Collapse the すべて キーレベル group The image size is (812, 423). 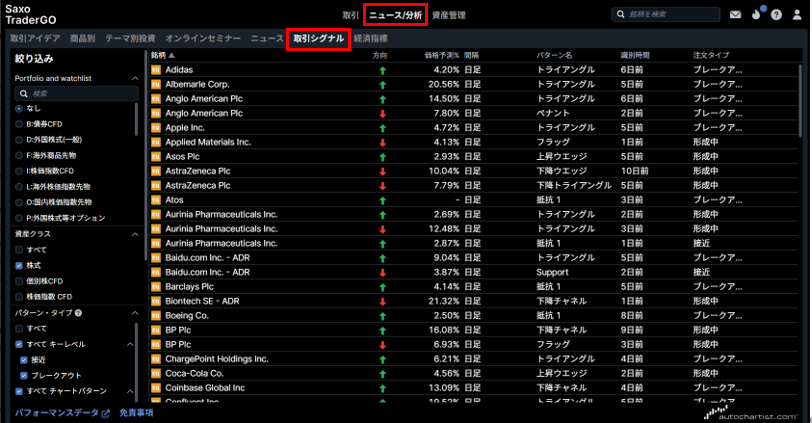(x=130, y=344)
